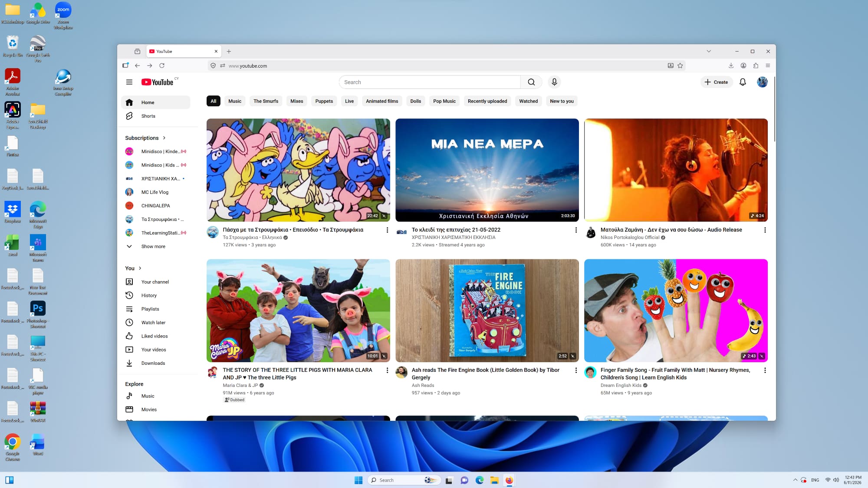This screenshot has width=868, height=488.
Task: Open the account avatar menu
Action: 762,82
